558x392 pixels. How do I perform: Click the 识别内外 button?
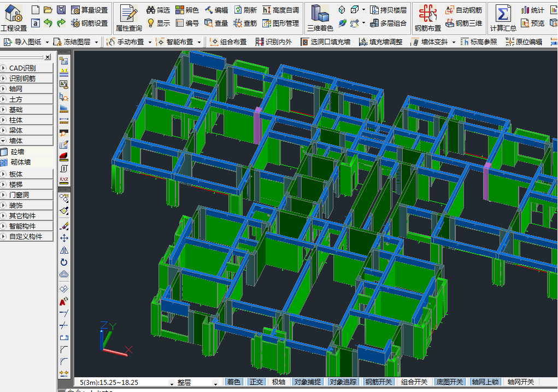coord(274,42)
